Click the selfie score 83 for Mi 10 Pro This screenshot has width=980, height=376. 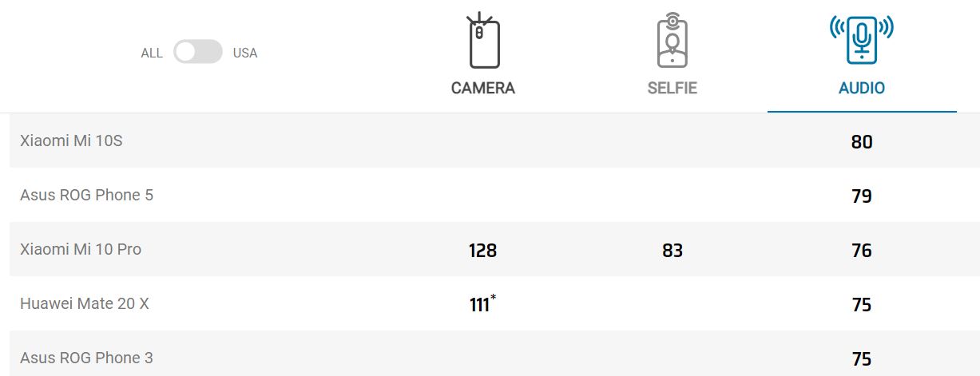coord(672,251)
